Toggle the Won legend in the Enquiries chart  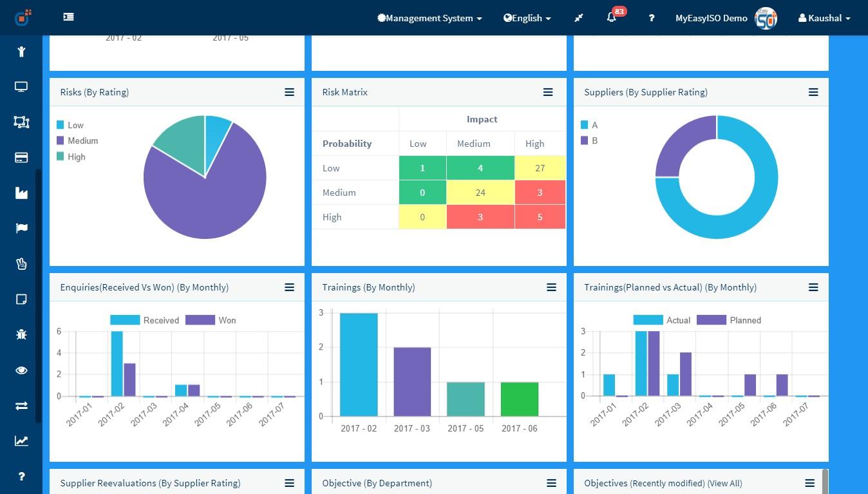pos(211,320)
